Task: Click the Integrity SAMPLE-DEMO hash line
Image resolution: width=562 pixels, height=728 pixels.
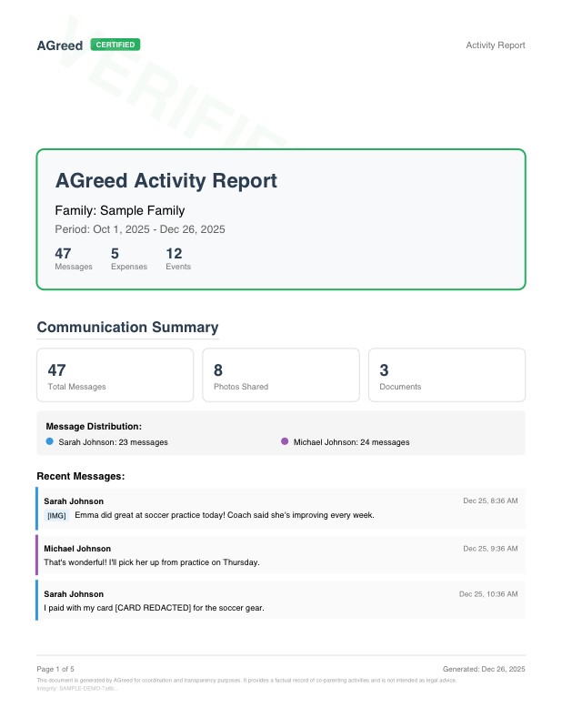Action: click(77, 689)
